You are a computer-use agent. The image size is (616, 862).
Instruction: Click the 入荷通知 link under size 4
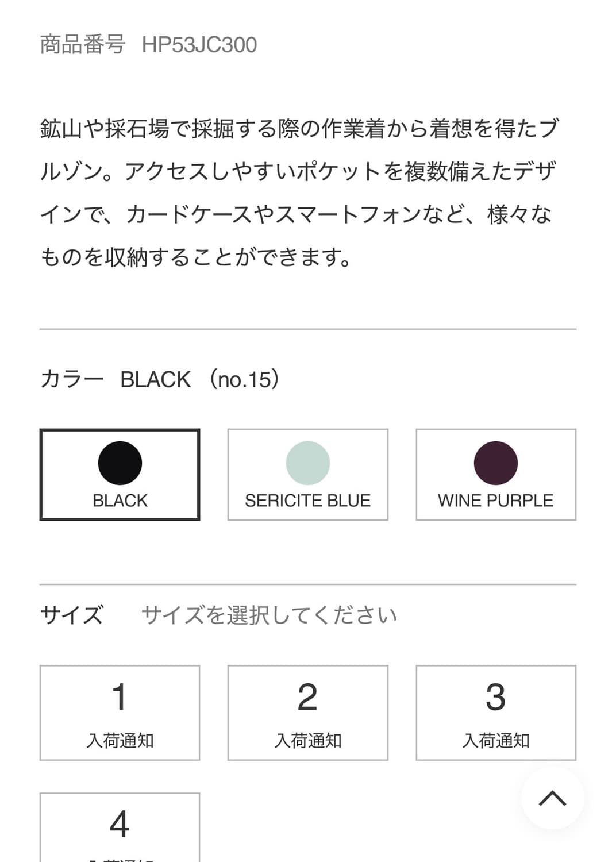click(119, 859)
